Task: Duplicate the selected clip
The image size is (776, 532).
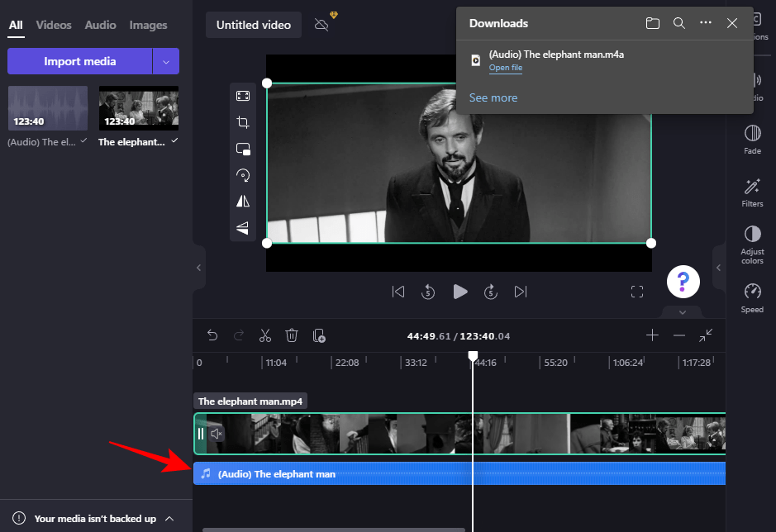Action: [320, 335]
